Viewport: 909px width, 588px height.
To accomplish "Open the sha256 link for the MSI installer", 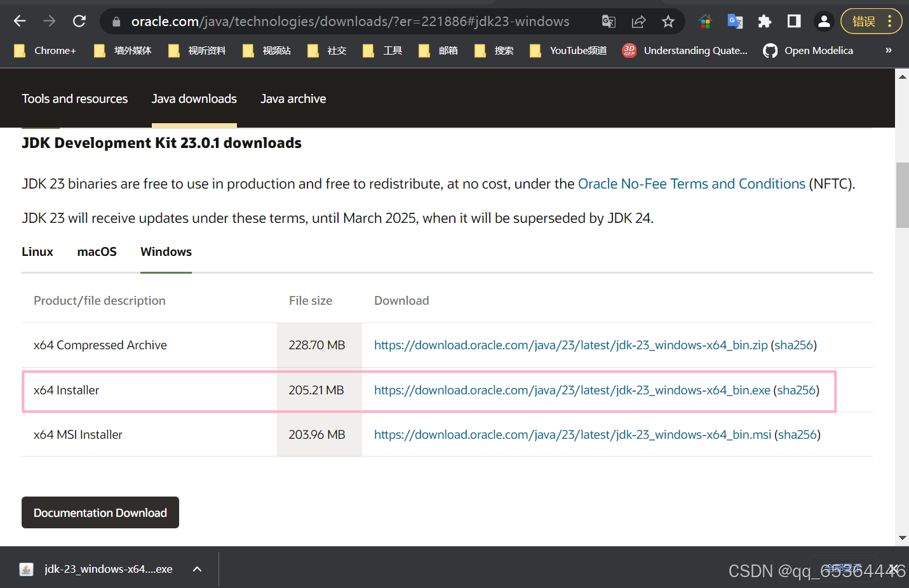I will pyautogui.click(x=798, y=435).
